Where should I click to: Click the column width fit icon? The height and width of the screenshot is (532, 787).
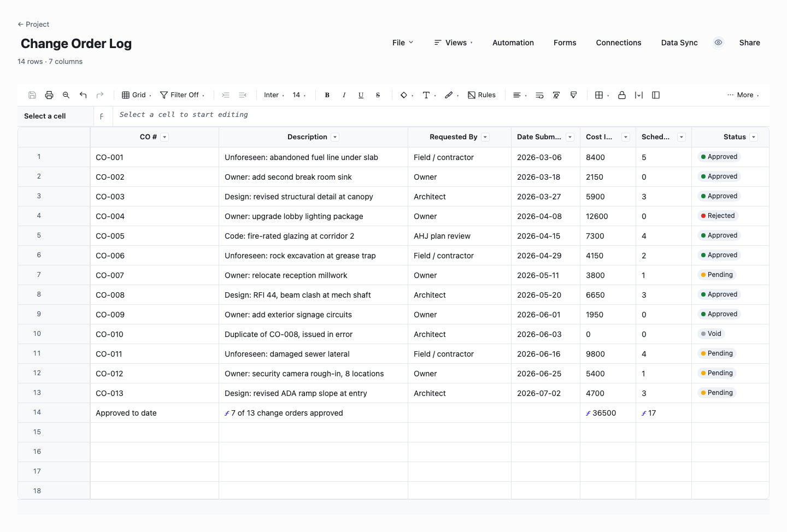pos(639,95)
